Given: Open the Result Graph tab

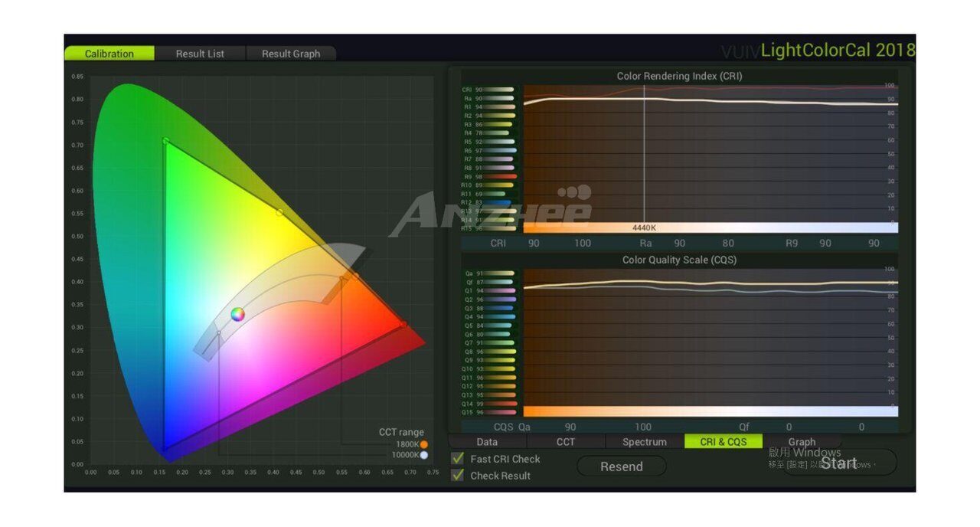Looking at the screenshot, I should coord(291,54).
